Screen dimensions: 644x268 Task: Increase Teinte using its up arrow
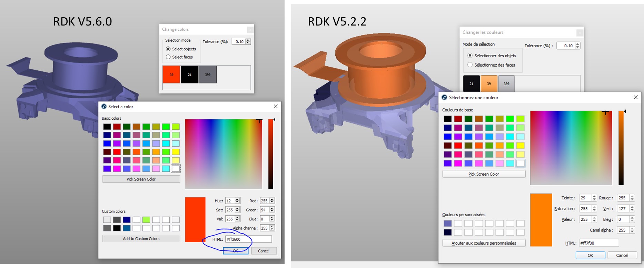[x=594, y=196]
